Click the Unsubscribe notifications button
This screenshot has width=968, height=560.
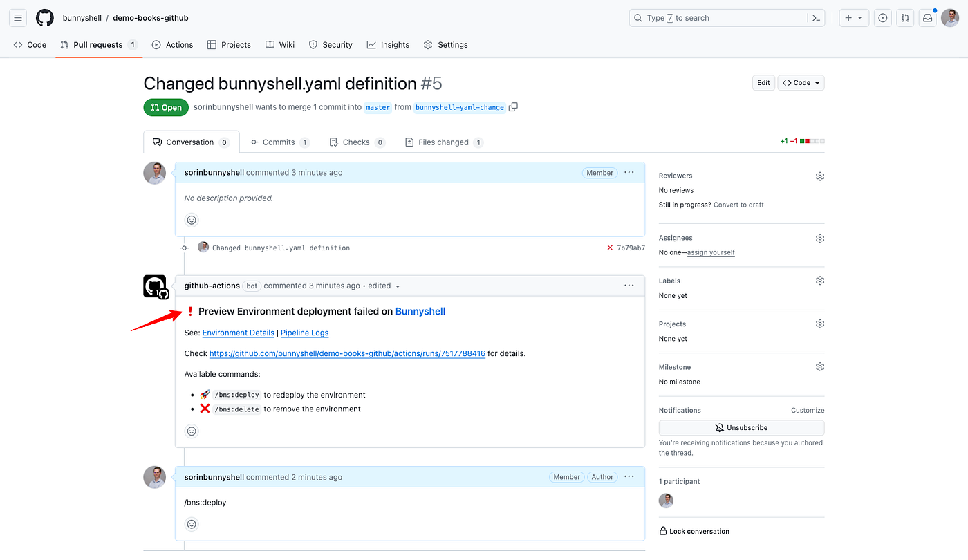pos(741,428)
